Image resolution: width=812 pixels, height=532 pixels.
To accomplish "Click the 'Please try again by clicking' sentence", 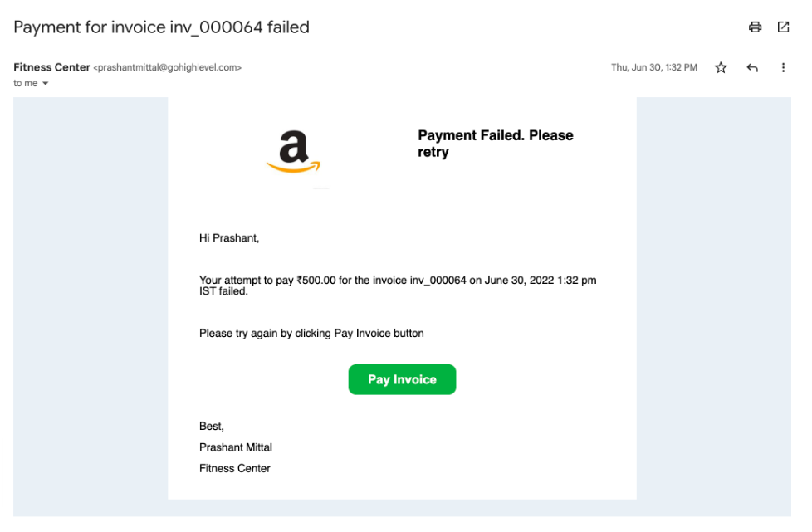I will (x=311, y=334).
